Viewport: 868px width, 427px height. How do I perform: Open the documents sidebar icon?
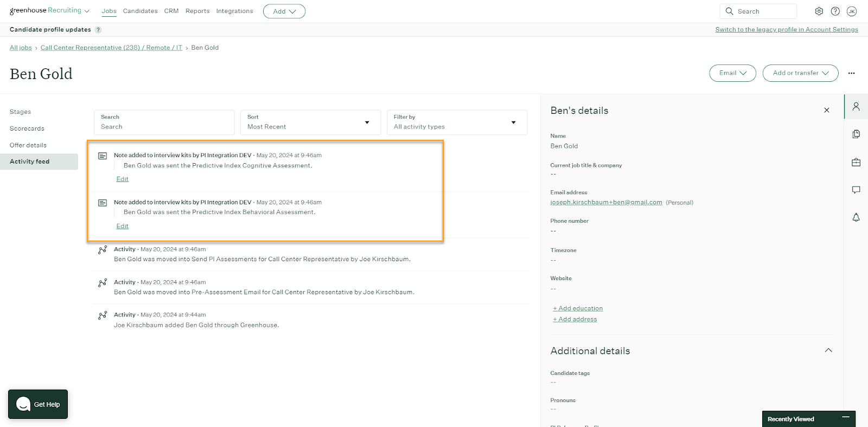[856, 134]
